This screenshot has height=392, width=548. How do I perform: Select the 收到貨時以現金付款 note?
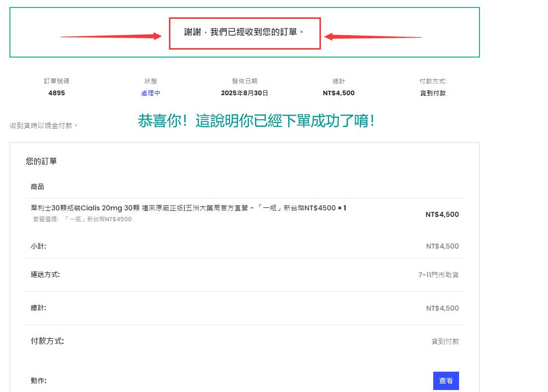coord(44,126)
